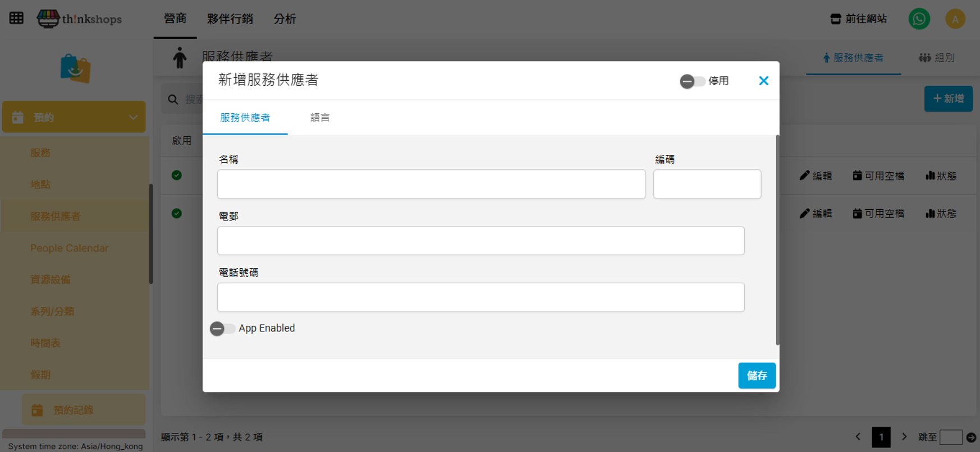Click the dialog vertical scrollbar
980x452 pixels.
777,240
